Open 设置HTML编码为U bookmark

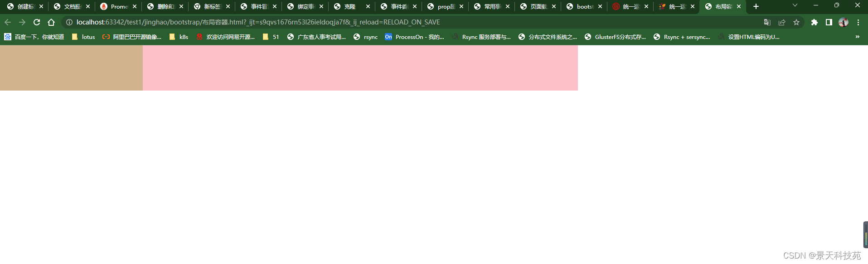click(x=749, y=37)
